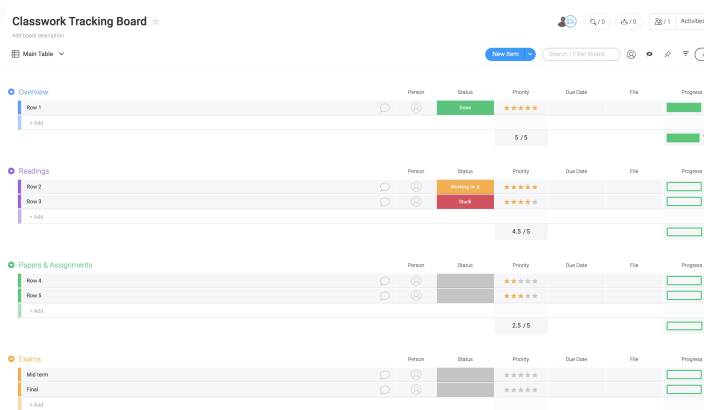Change the Done status of Row 1

point(465,108)
